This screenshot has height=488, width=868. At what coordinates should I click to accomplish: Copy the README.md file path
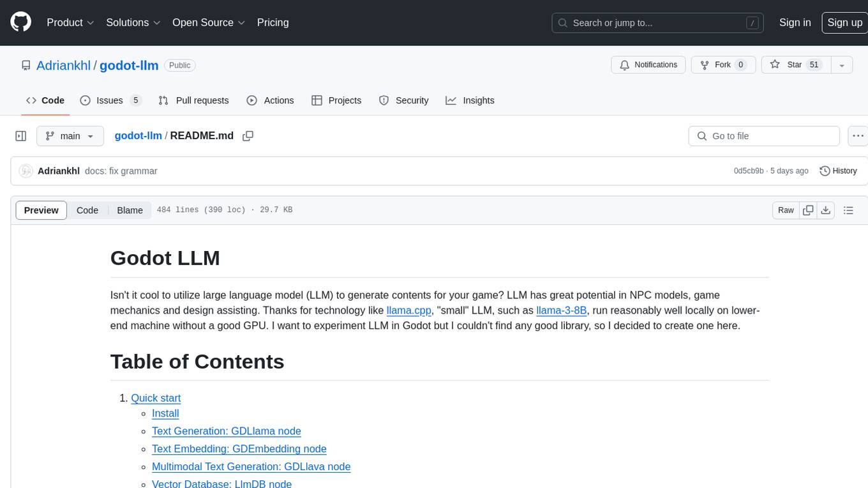click(x=248, y=136)
